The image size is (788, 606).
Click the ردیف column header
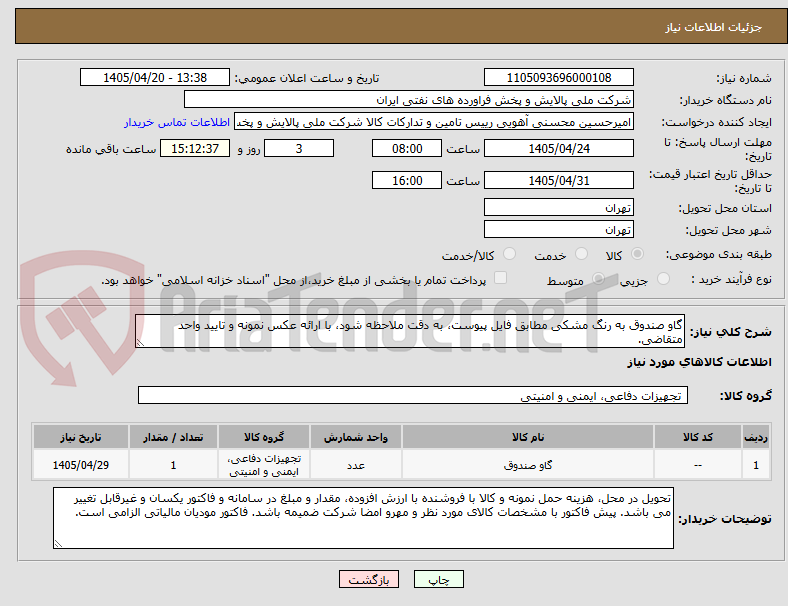pos(755,437)
